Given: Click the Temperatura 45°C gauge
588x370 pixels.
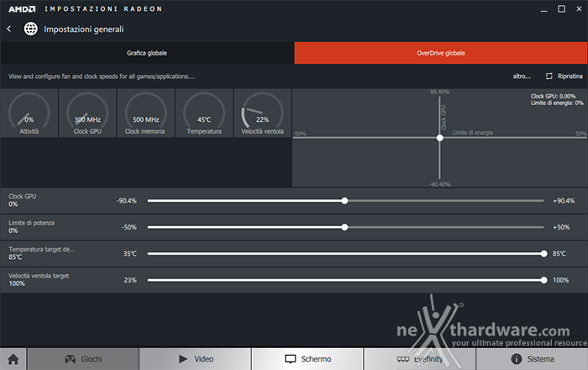Looking at the screenshot, I should click(204, 113).
